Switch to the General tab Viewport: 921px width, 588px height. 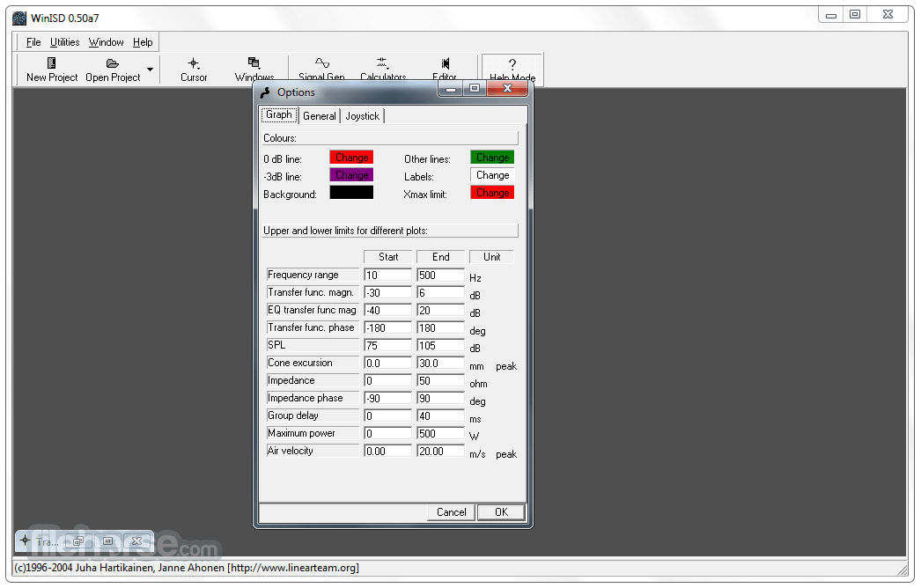point(320,116)
